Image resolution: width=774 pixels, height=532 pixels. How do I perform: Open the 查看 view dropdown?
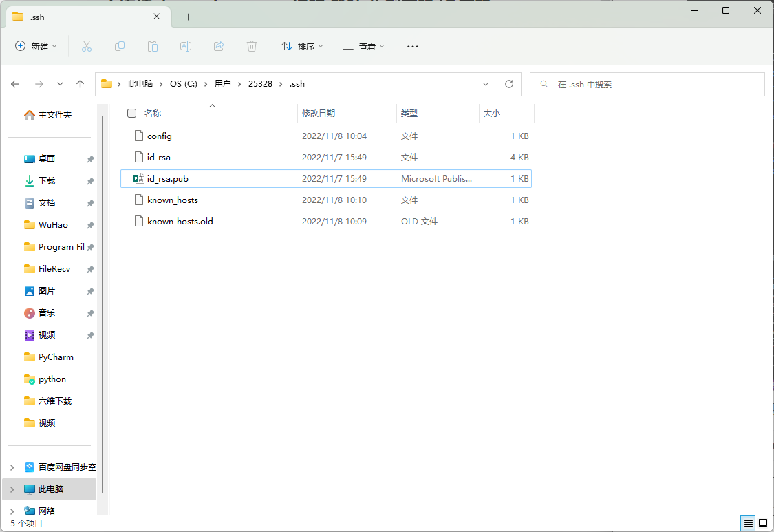click(363, 46)
